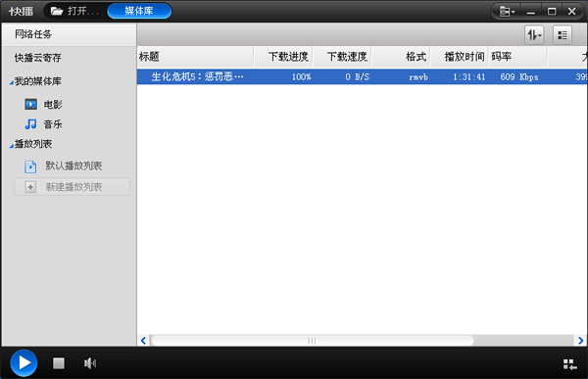Open the 网络任务 section

(69, 34)
